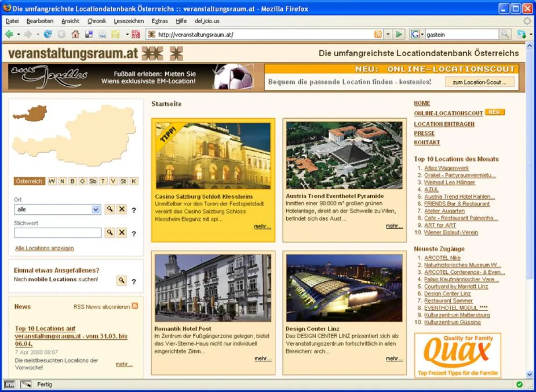
Task: Open the back button history dropdown arrow
Action: tap(18, 34)
